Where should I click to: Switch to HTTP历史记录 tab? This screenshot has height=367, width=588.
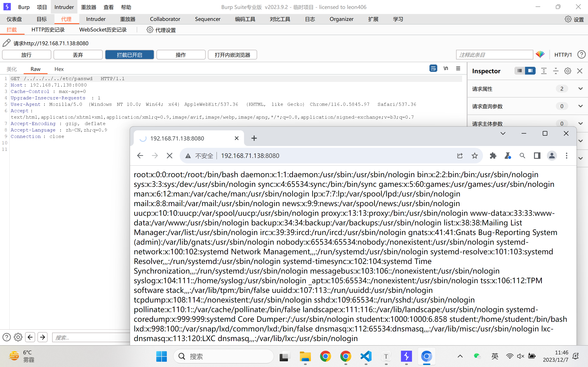coord(48,30)
